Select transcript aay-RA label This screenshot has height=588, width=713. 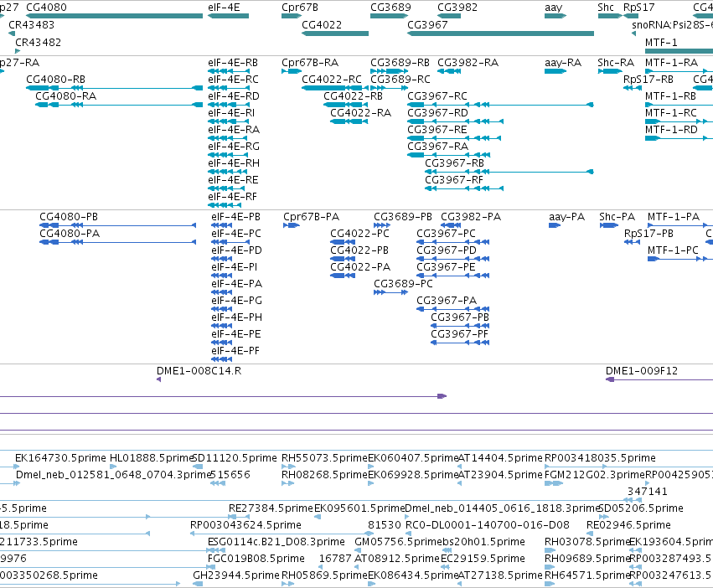563,62
